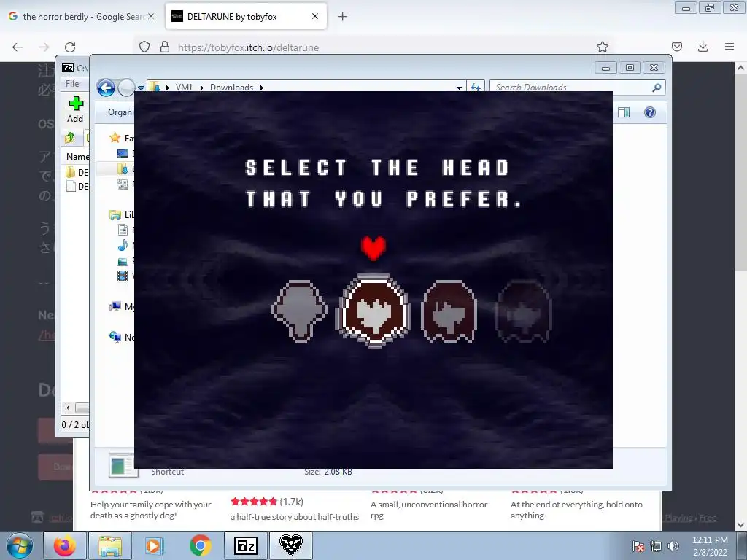Click the page scrollbar up arrow

point(740,68)
